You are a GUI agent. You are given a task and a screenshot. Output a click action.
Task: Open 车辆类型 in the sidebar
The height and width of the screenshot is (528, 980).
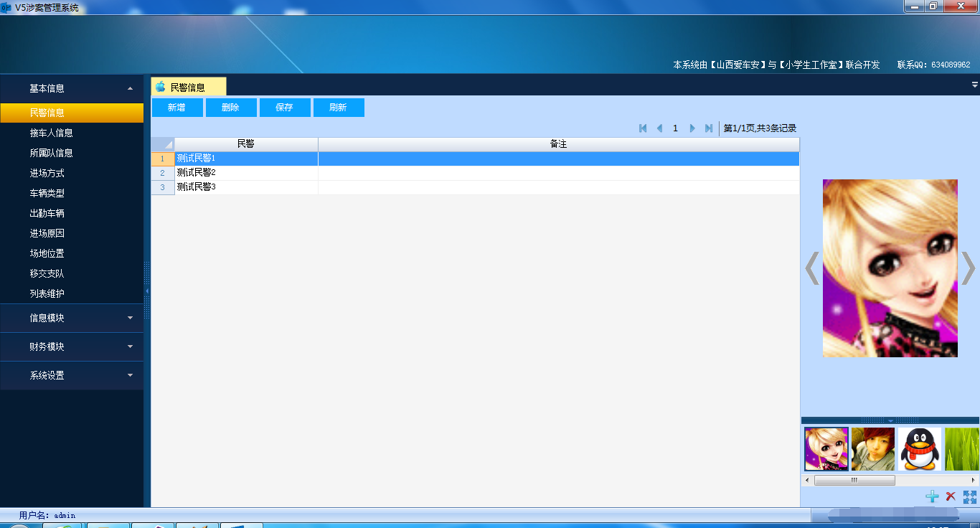(x=72, y=193)
